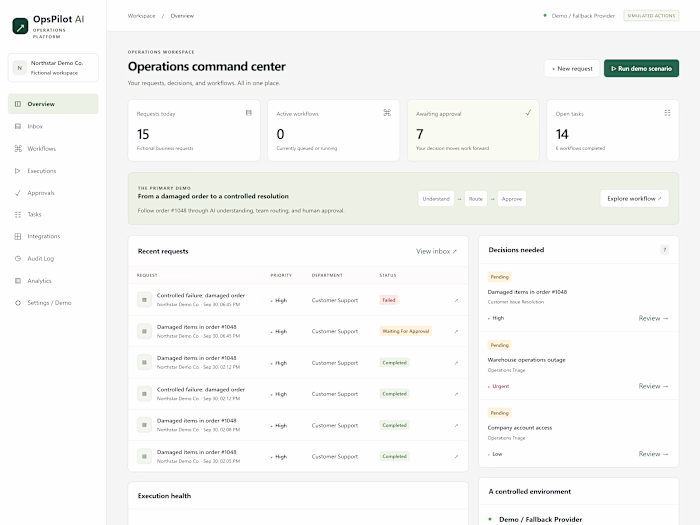This screenshot has height=525, width=700.
Task: Click the Approvals checkmark icon
Action: (18, 193)
